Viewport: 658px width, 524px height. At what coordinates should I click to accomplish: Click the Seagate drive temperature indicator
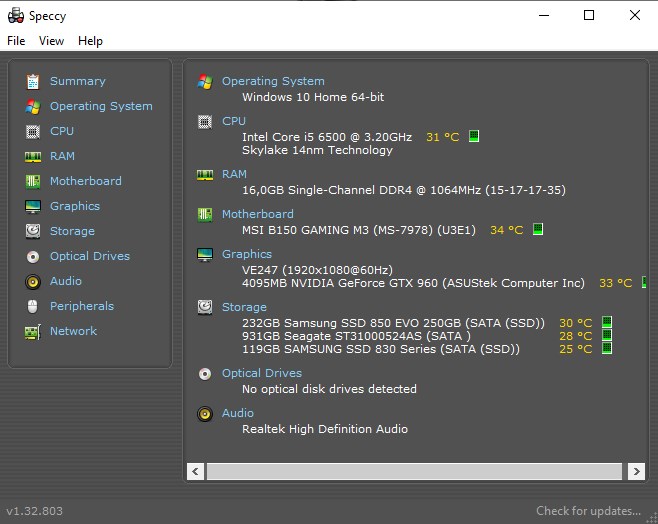pyautogui.click(x=607, y=335)
